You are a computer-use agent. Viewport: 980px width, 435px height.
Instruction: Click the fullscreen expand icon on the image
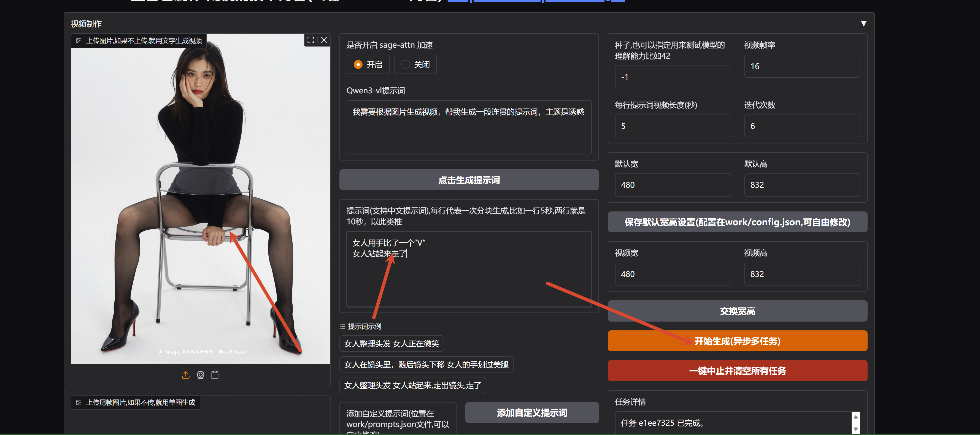(311, 40)
